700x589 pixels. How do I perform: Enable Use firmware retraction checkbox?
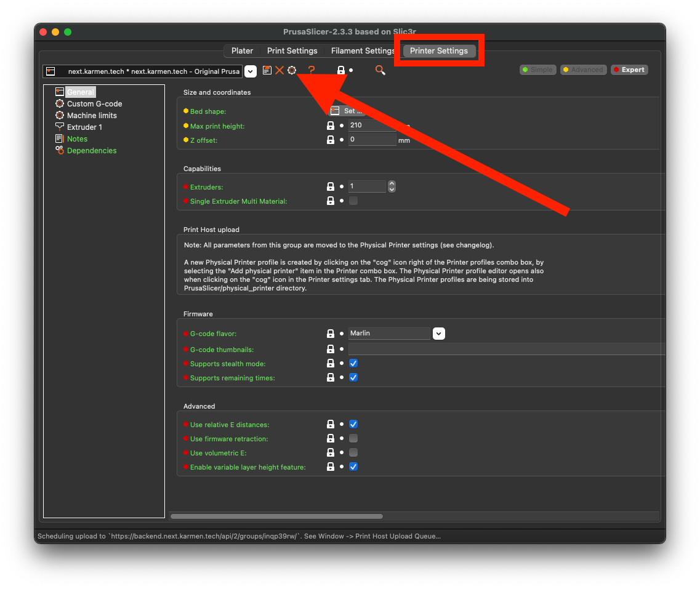[x=353, y=438]
